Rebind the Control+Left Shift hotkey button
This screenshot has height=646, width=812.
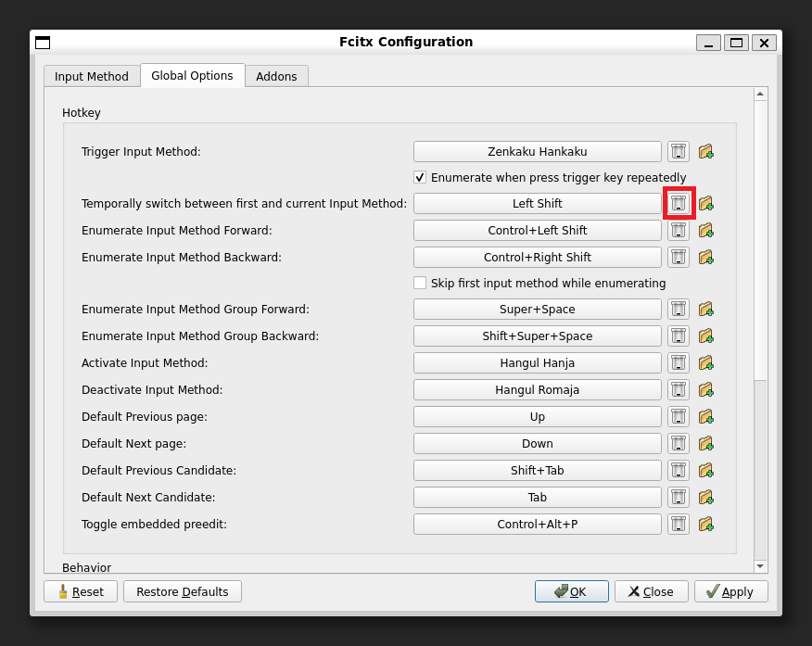tap(537, 231)
